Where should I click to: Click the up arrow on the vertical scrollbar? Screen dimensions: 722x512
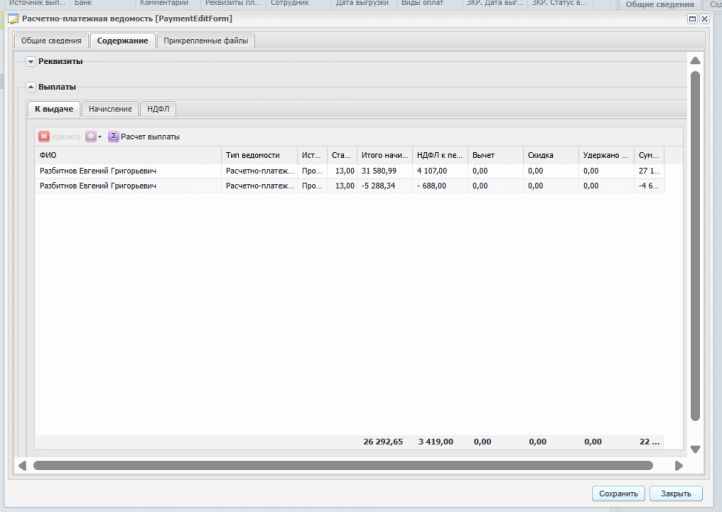point(695,60)
